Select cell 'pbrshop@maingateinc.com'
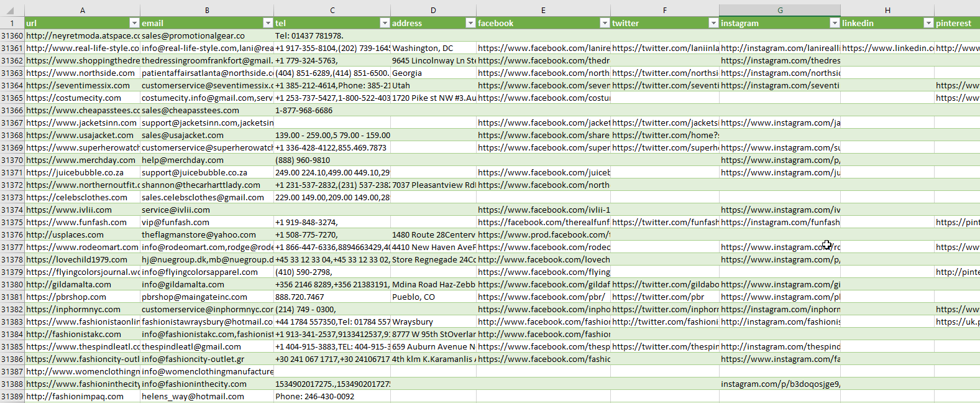The height and width of the screenshot is (403, 980). point(207,297)
